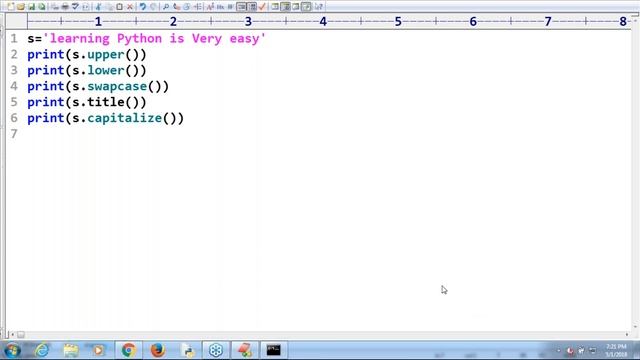640x360 pixels.
Task: Select line number 1 in gutter
Action: pyautogui.click(x=14, y=39)
